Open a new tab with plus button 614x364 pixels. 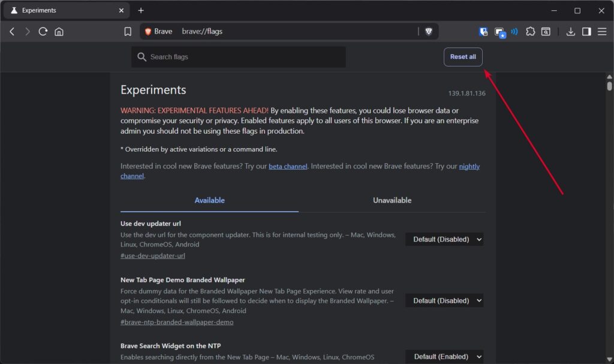point(141,10)
